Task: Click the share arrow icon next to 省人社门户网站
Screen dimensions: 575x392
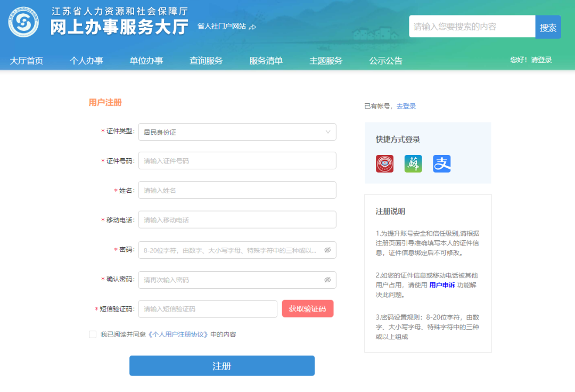Action: 252,27
